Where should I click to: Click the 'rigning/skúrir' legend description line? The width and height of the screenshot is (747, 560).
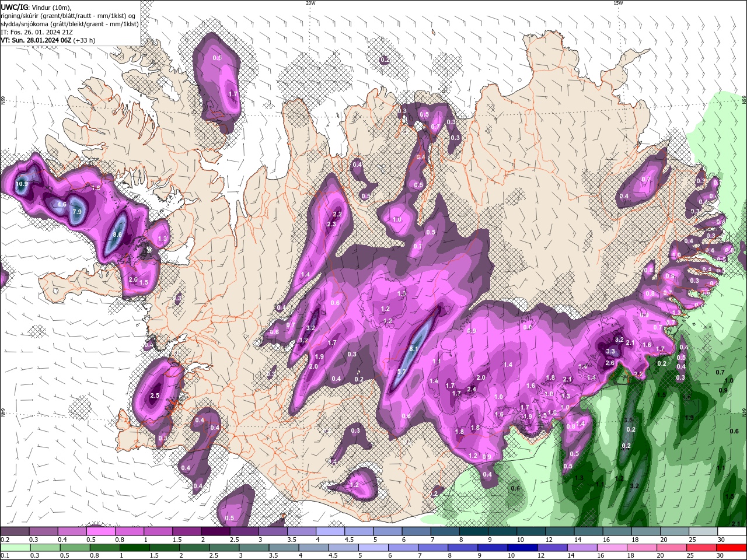(68, 16)
